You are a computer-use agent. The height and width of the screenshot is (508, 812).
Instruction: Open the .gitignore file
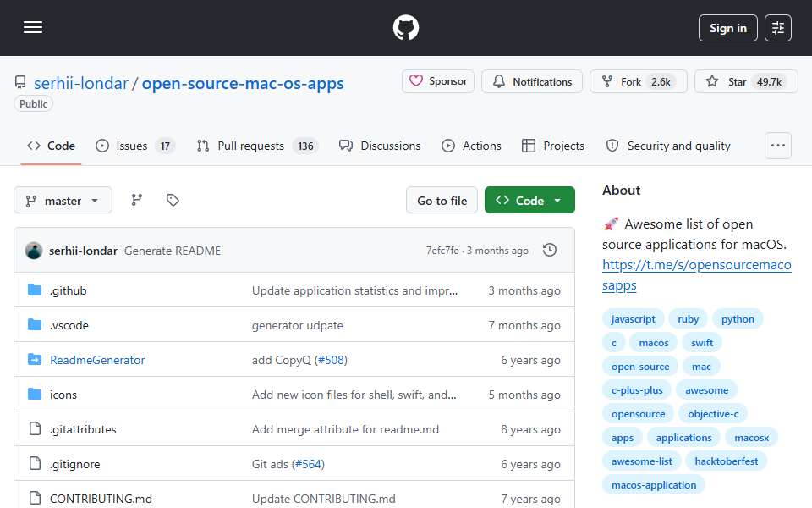click(x=74, y=464)
